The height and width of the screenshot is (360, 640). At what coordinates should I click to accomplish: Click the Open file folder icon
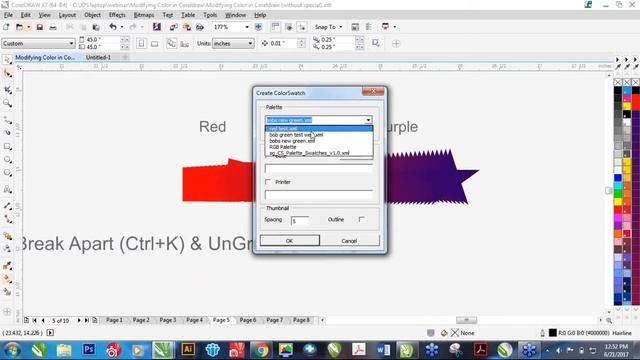click(19, 27)
